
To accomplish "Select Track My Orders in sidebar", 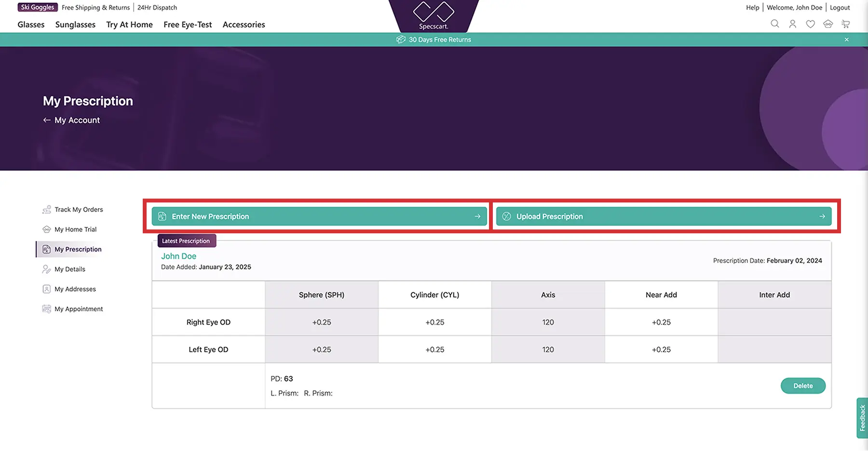I will pos(79,210).
